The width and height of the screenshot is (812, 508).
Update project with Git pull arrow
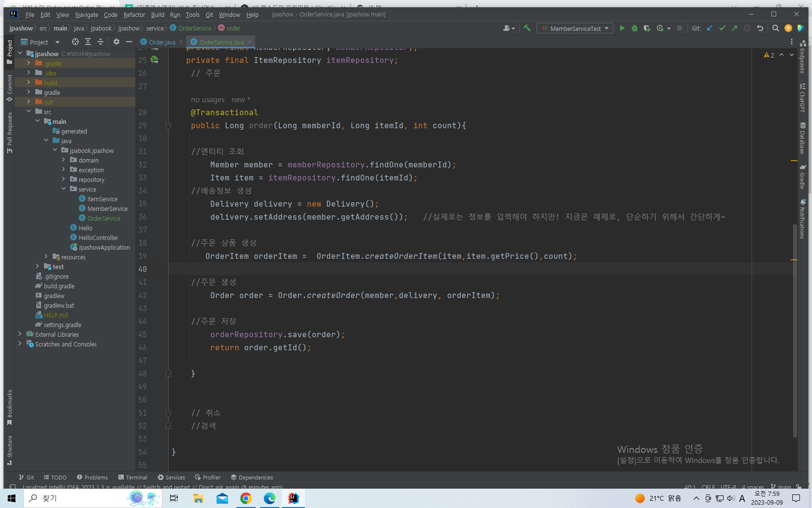(710, 29)
